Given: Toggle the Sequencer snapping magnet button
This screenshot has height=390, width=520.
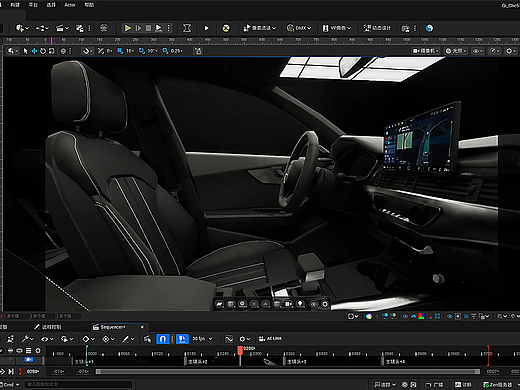Looking at the screenshot, I should click(x=162, y=339).
